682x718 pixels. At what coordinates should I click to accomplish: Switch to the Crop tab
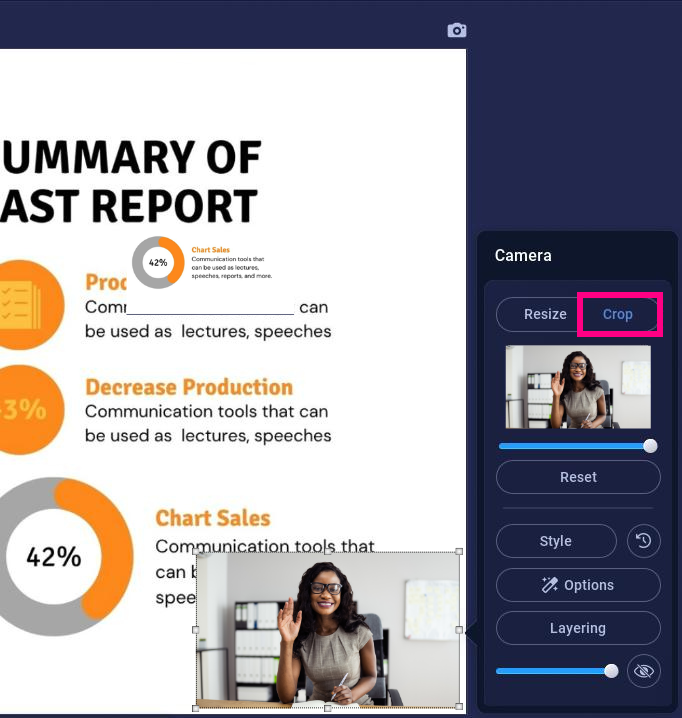click(x=618, y=314)
